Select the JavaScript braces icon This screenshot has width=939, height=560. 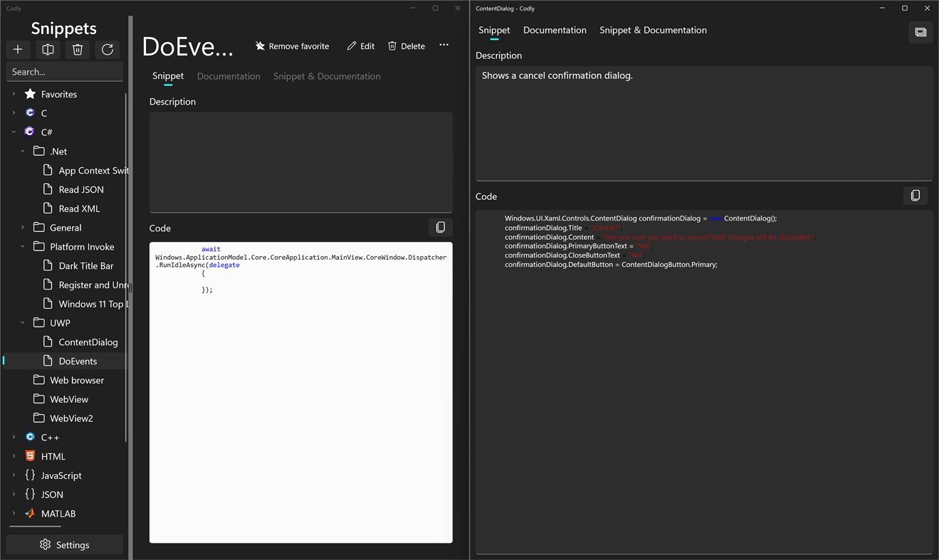click(30, 475)
